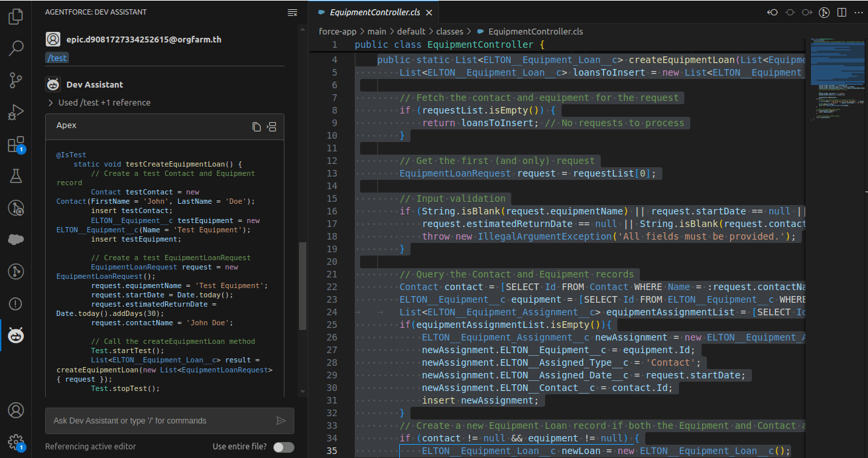Open the force-app breadcrumb segment
The height and width of the screenshot is (458, 868).
click(336, 31)
